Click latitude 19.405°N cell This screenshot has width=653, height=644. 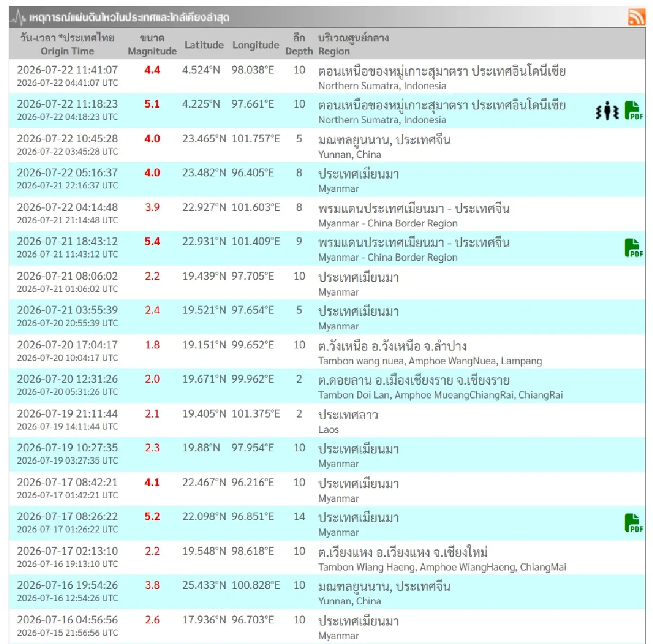click(204, 414)
